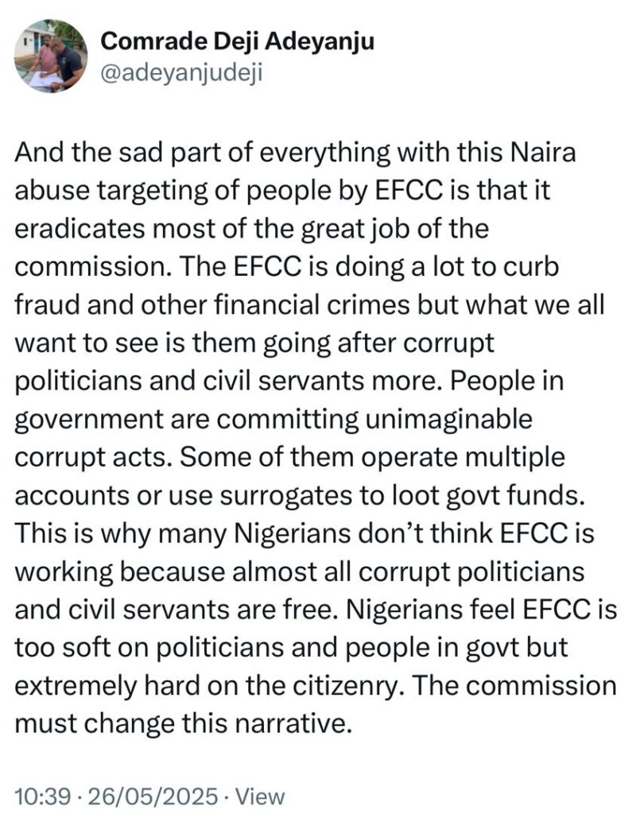Screen dimensions: 644x814
Task: Click the display name Comrade Deji Adeyanju
Action: click(237, 41)
